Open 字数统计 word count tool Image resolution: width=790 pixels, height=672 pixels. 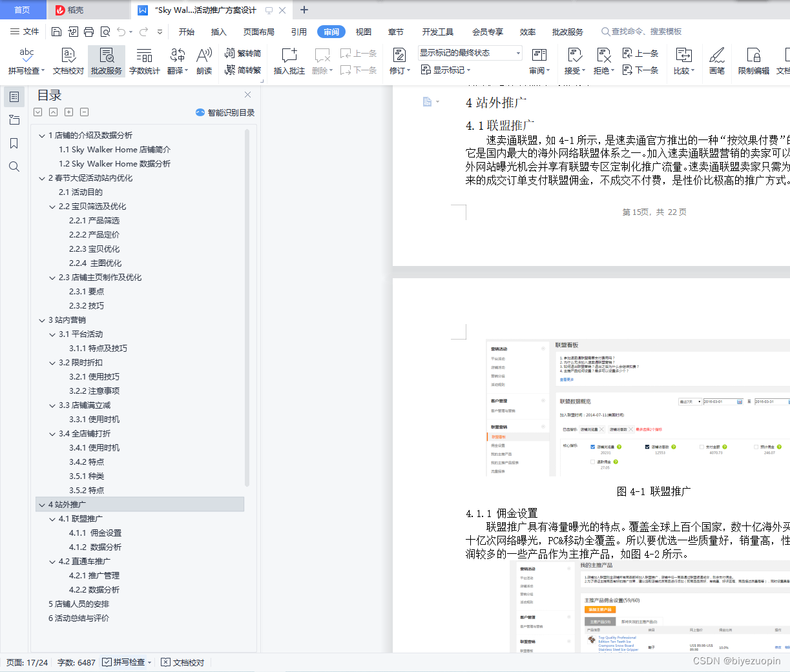[x=145, y=61]
